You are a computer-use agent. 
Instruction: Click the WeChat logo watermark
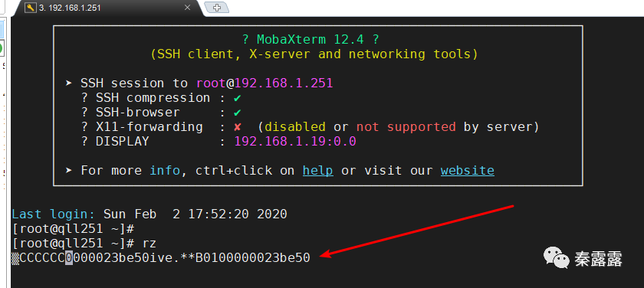point(556,257)
